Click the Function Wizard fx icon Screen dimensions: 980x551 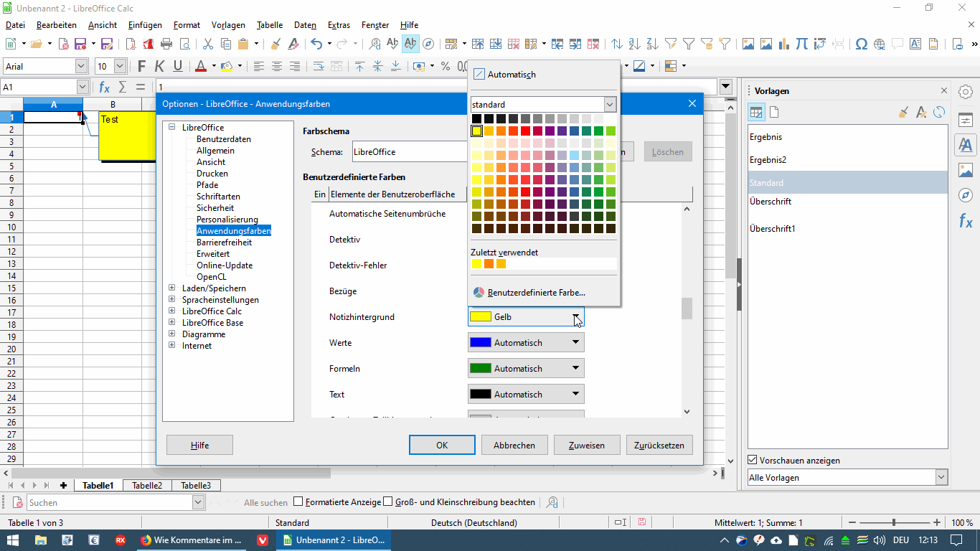click(x=105, y=87)
